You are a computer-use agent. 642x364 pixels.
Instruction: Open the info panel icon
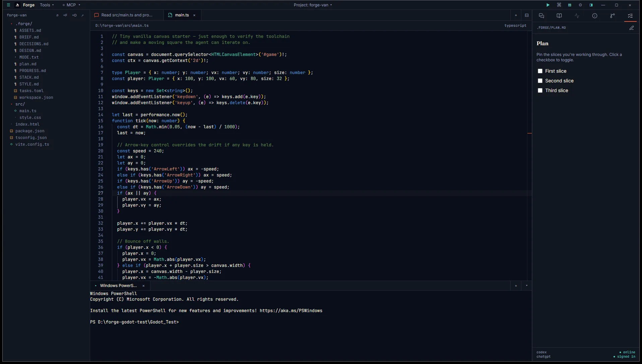pos(595,16)
